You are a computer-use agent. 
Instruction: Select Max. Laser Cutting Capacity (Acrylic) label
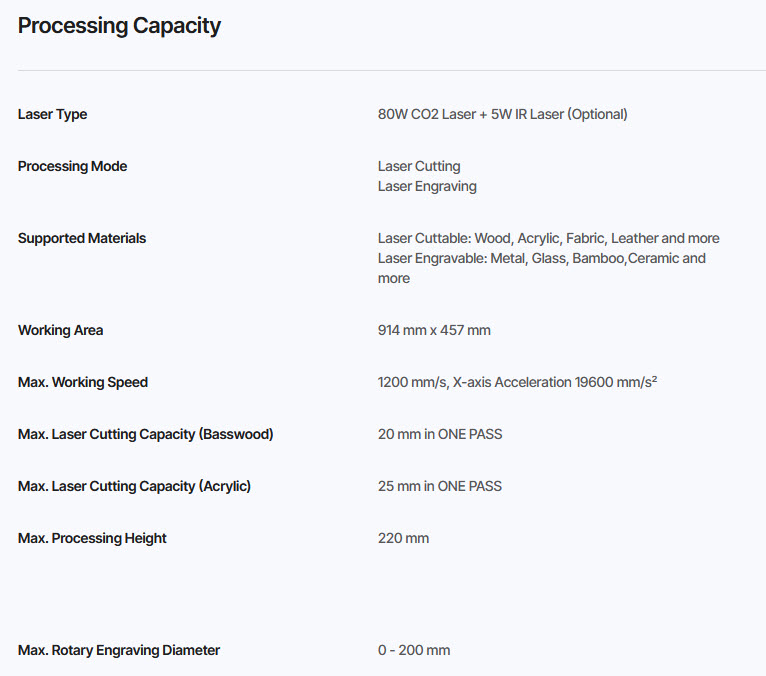(134, 486)
